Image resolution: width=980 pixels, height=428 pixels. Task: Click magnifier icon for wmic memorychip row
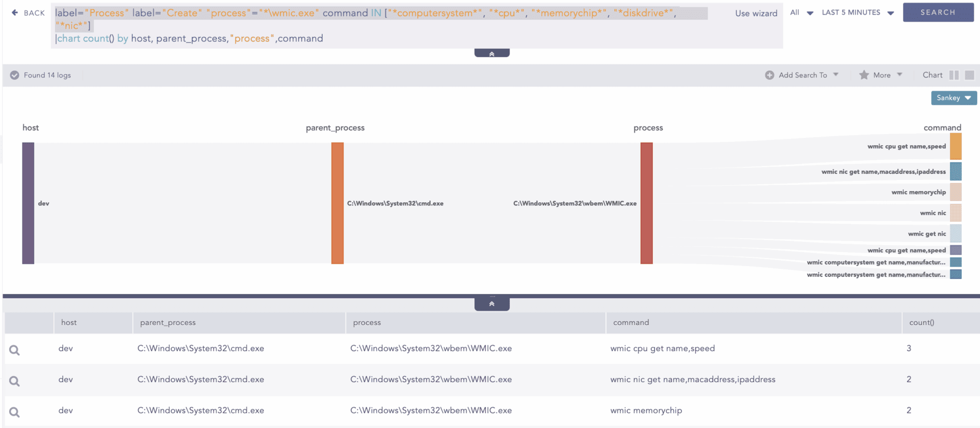pos(14,412)
